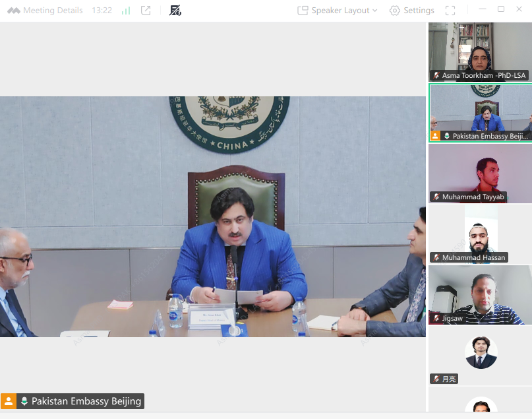This screenshot has height=419, width=532.
Task: Click green mic icon on main speaker label
Action: [24, 401]
